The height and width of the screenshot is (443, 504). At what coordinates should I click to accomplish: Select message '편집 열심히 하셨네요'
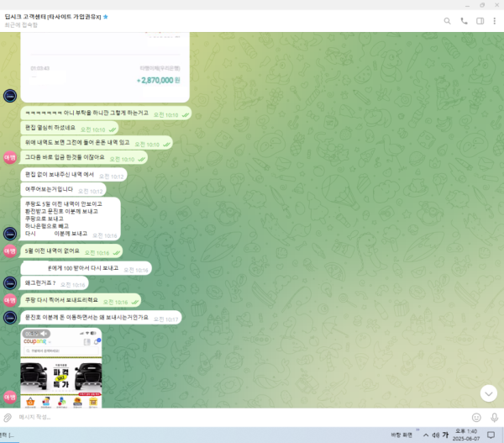[70, 128]
